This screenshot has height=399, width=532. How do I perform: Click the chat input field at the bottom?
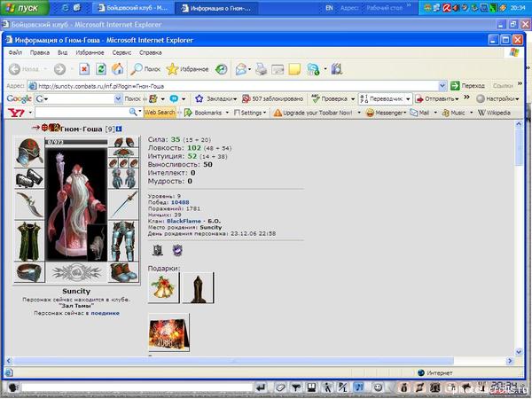click(137, 387)
